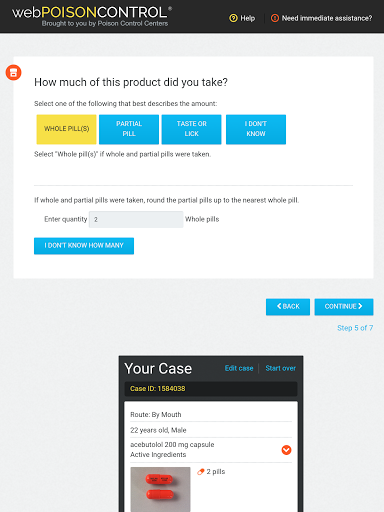The width and height of the screenshot is (384, 512).
Task: Select the Whole Pill(s) option
Action: [x=66, y=129]
